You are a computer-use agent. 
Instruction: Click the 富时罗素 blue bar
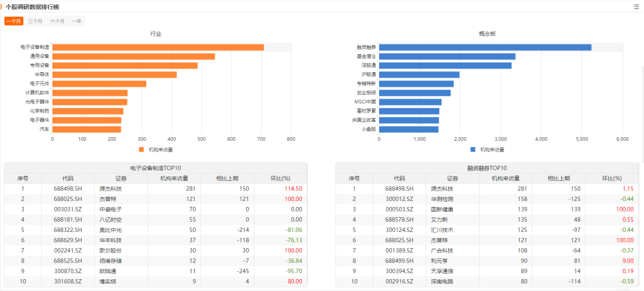[409, 111]
